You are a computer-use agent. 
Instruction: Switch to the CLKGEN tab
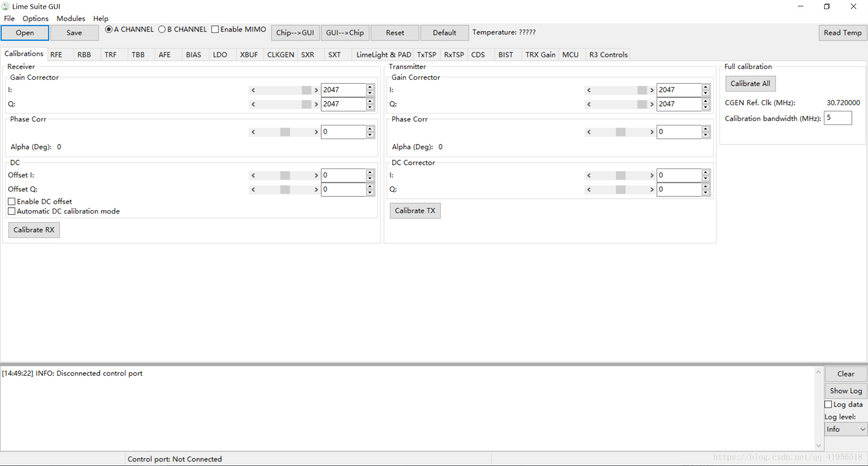(280, 55)
